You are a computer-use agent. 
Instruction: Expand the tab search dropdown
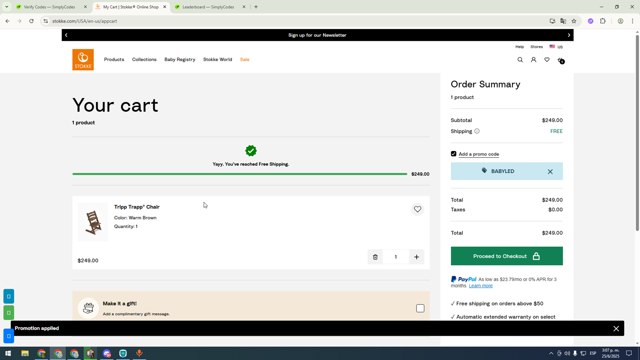(7, 7)
